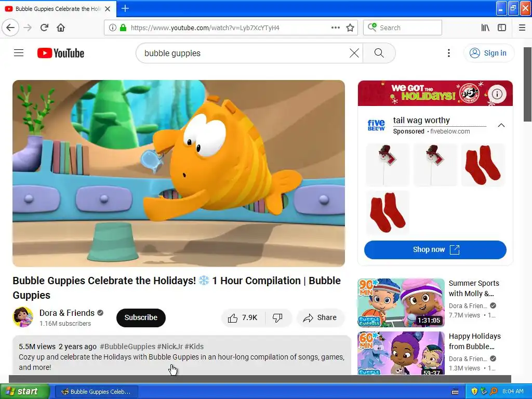Like the video with thumbs up 7.9K
This screenshot has width=532, height=399.
point(243,317)
